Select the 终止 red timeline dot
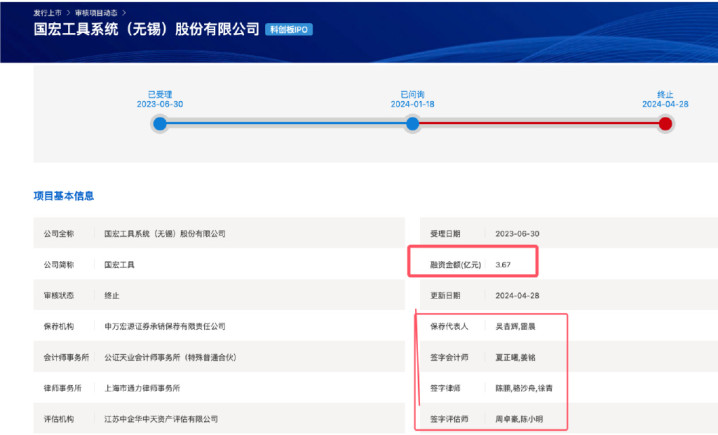Viewport: 718px width, 435px height. (x=665, y=124)
